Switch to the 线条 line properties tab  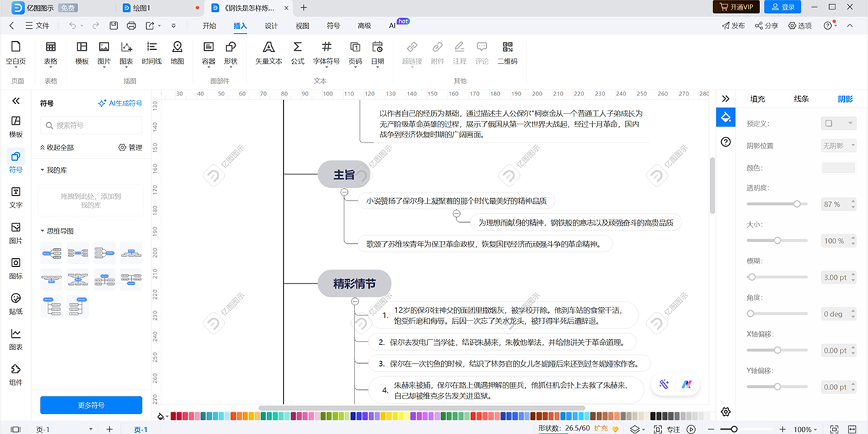[x=801, y=99]
